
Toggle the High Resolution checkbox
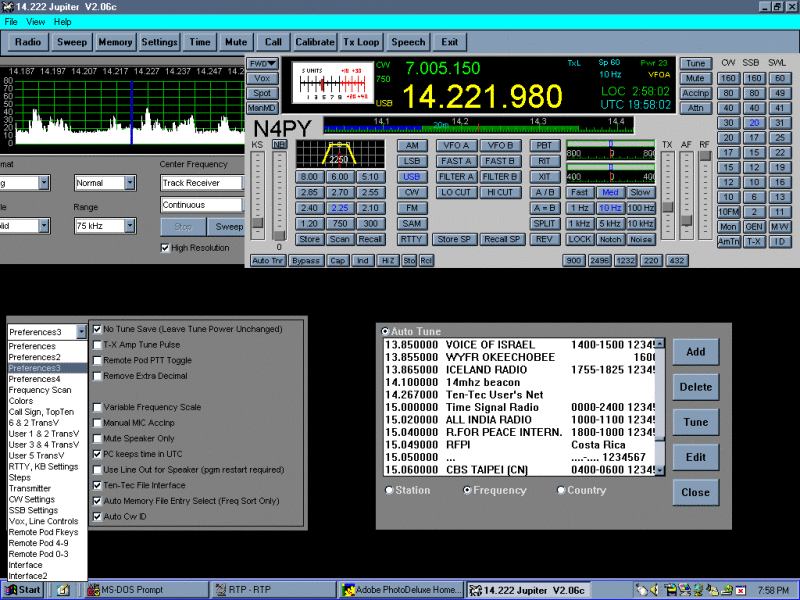pyautogui.click(x=165, y=248)
